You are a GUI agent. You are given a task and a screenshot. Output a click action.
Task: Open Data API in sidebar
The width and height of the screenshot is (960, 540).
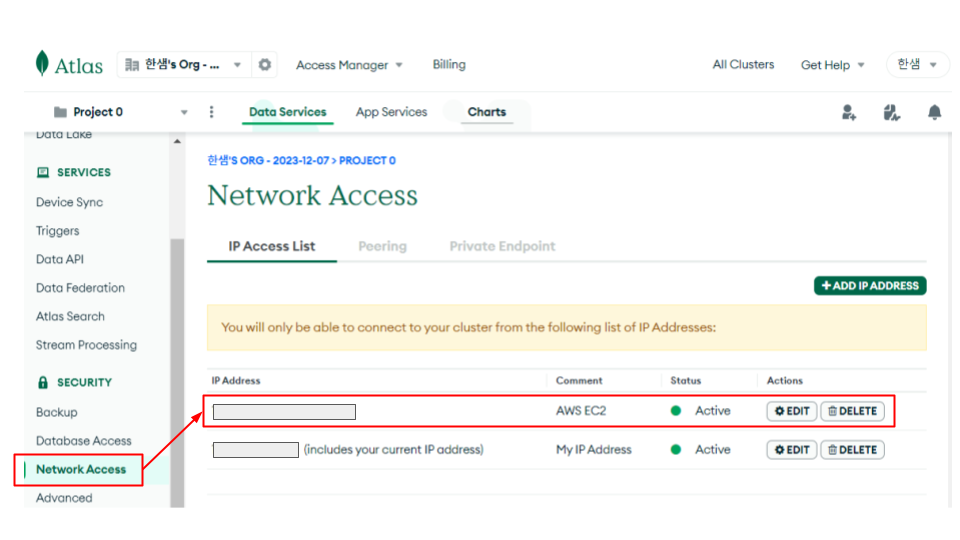point(59,259)
